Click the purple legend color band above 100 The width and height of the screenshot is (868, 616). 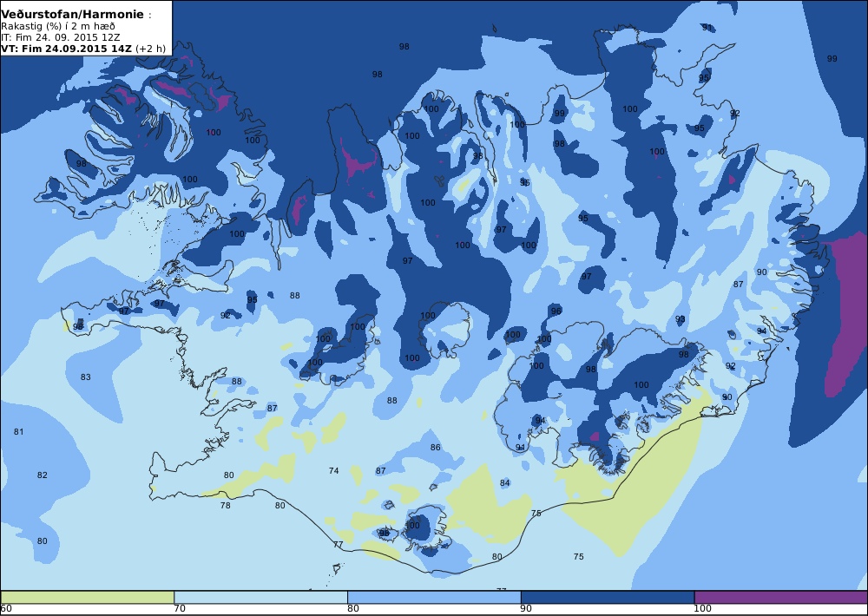[x=781, y=597]
